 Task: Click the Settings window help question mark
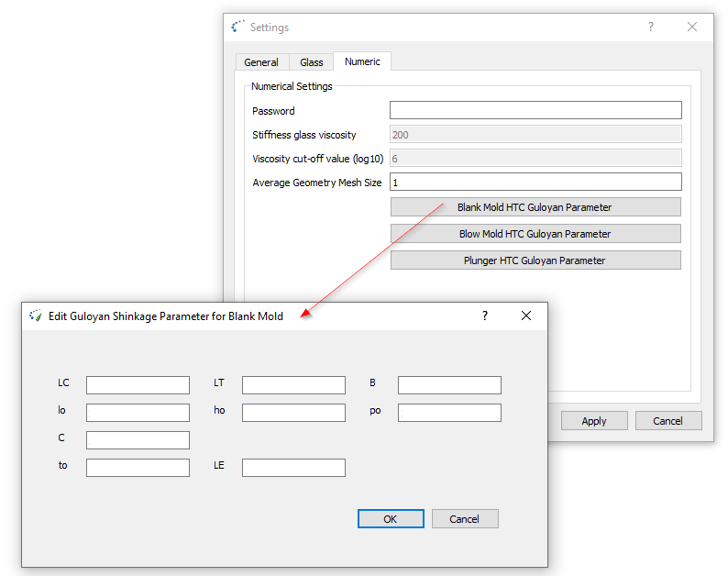coord(651,28)
